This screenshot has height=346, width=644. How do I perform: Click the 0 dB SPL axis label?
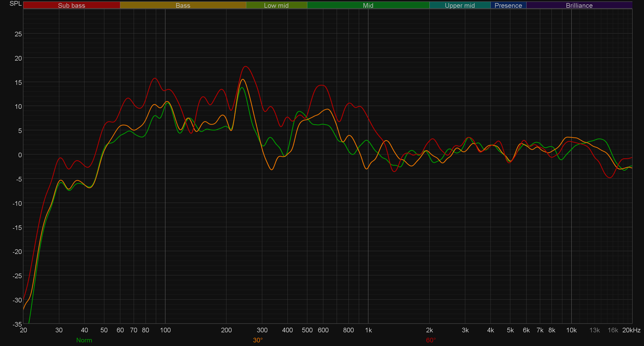[20, 155]
